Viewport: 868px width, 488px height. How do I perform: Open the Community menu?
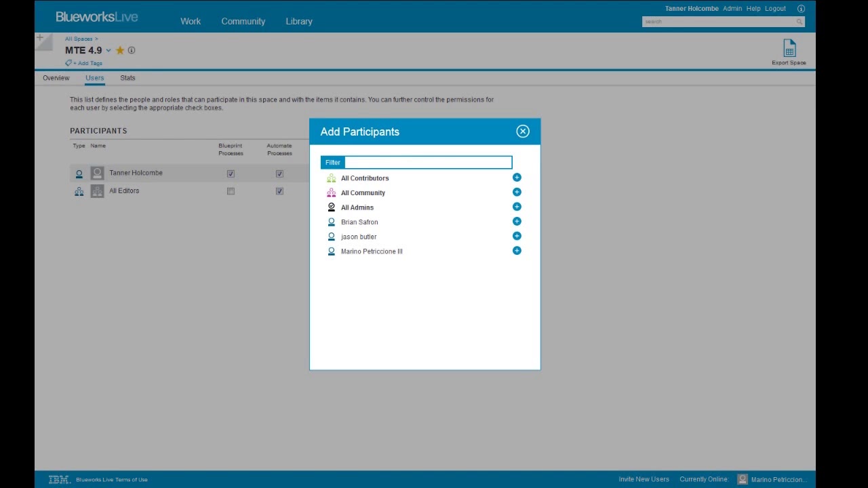point(243,21)
